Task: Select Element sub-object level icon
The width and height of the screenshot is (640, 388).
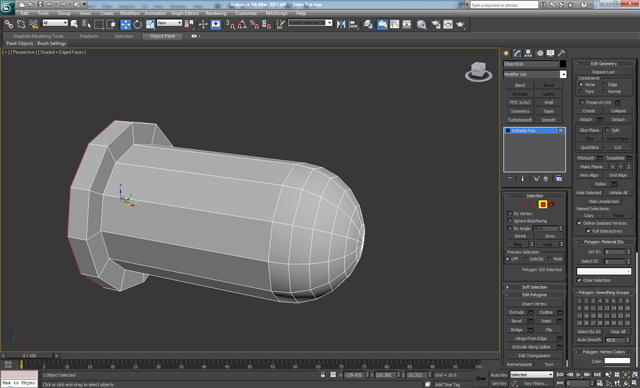Action: pos(552,204)
